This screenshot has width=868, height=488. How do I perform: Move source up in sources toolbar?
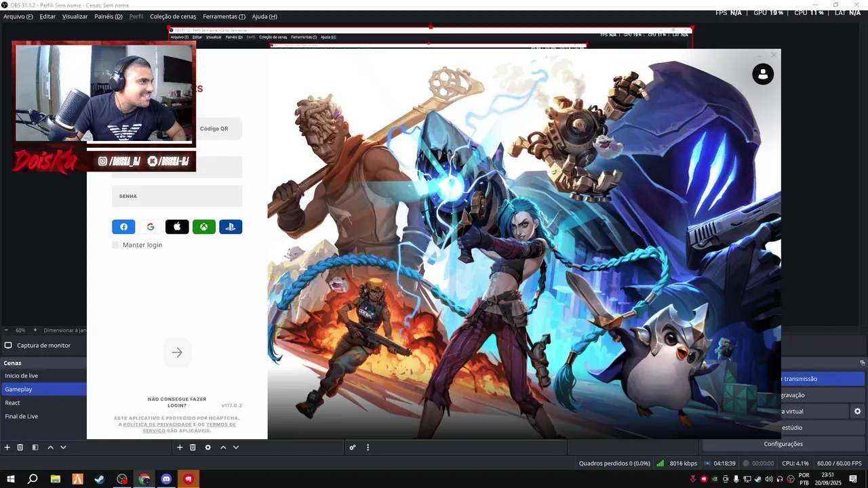(x=223, y=447)
